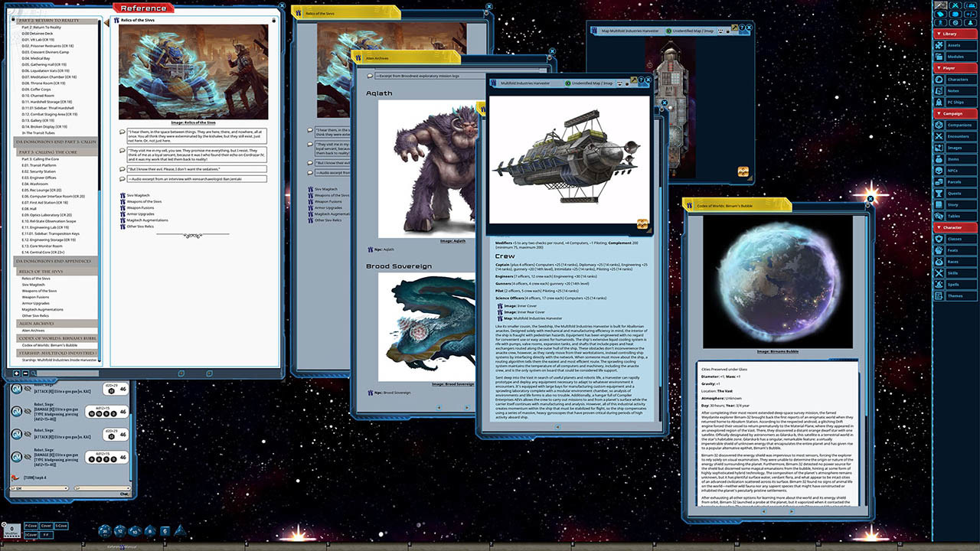Open the Combat Tracker crossed-swords icon

point(954,5)
